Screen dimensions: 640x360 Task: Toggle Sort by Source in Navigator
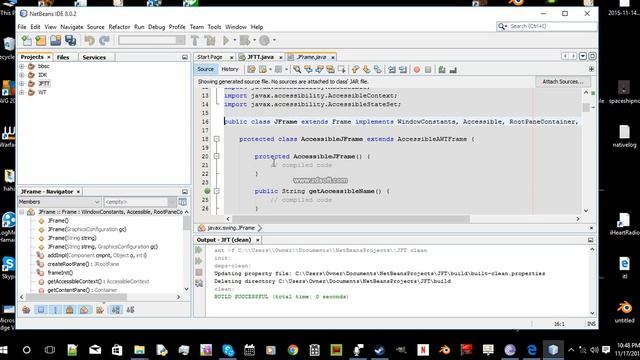131,310
